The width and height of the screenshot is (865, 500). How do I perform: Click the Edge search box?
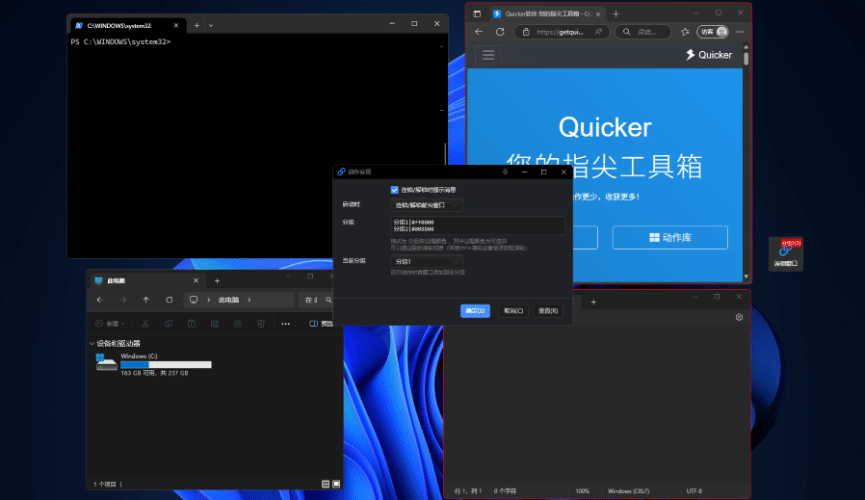(x=643, y=32)
